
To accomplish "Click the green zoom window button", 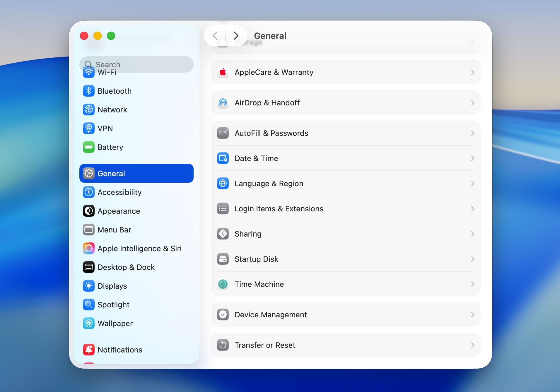I will [111, 36].
